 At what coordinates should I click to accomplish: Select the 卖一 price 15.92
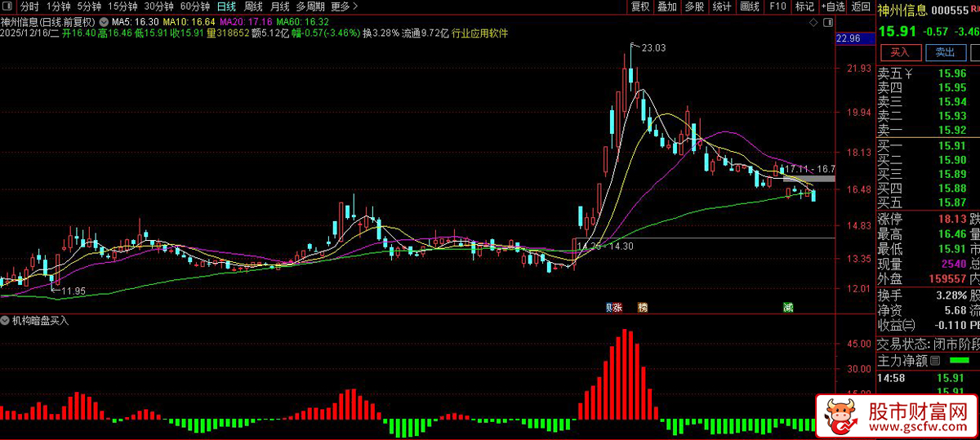[x=952, y=129]
